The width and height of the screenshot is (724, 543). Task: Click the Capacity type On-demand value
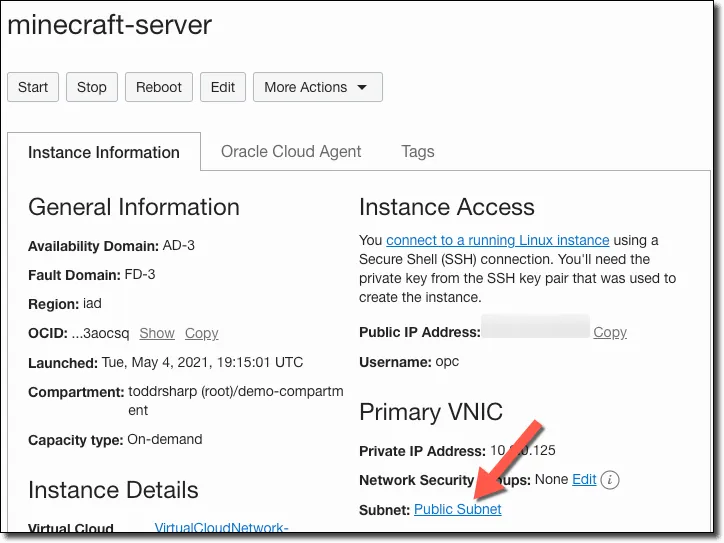tap(165, 439)
